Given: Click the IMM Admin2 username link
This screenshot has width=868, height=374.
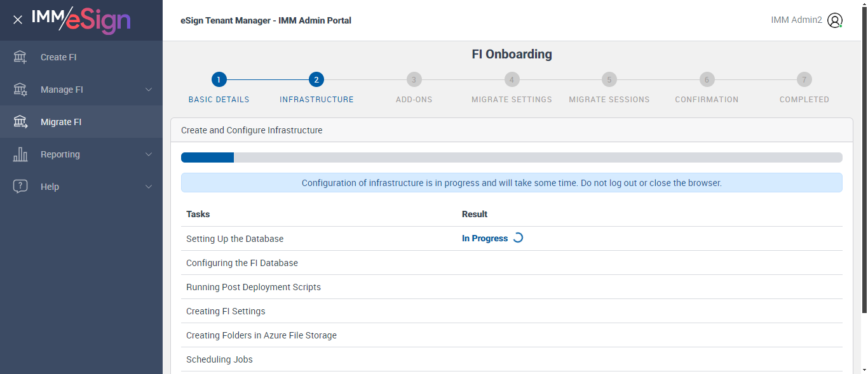Looking at the screenshot, I should [796, 20].
